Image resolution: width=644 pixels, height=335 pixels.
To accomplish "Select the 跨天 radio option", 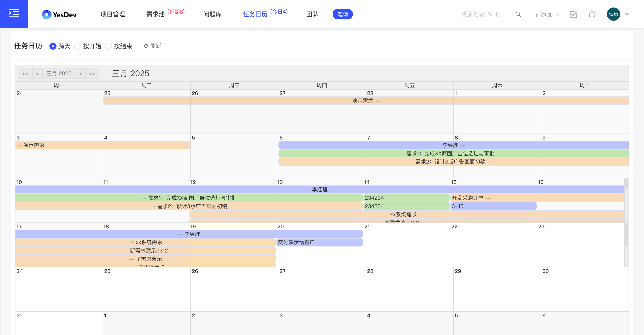I will pos(53,46).
